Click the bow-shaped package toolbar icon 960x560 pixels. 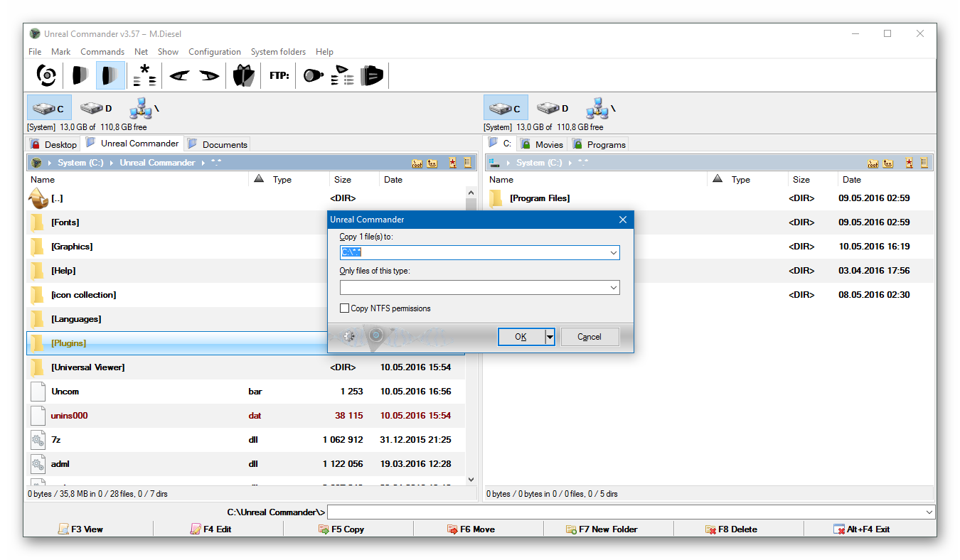pyautogui.click(x=244, y=75)
